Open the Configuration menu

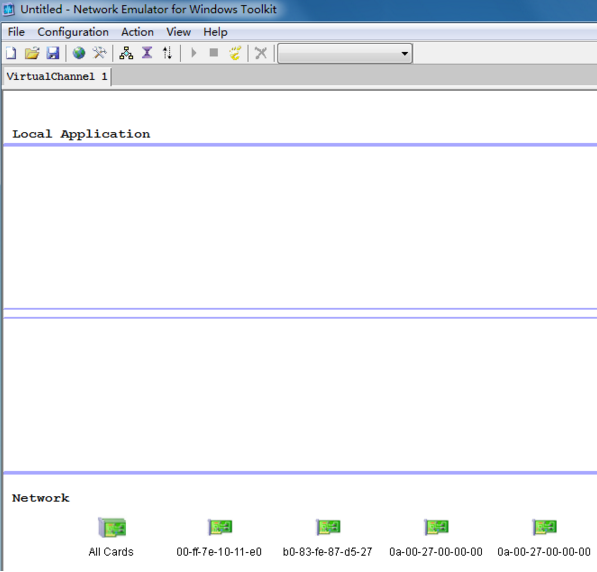click(x=73, y=32)
